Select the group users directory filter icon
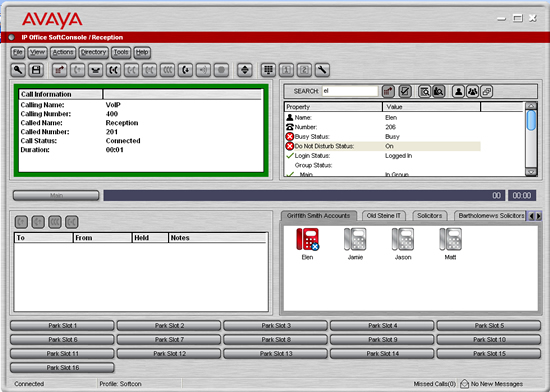The width and height of the screenshot is (550, 392). click(x=472, y=92)
